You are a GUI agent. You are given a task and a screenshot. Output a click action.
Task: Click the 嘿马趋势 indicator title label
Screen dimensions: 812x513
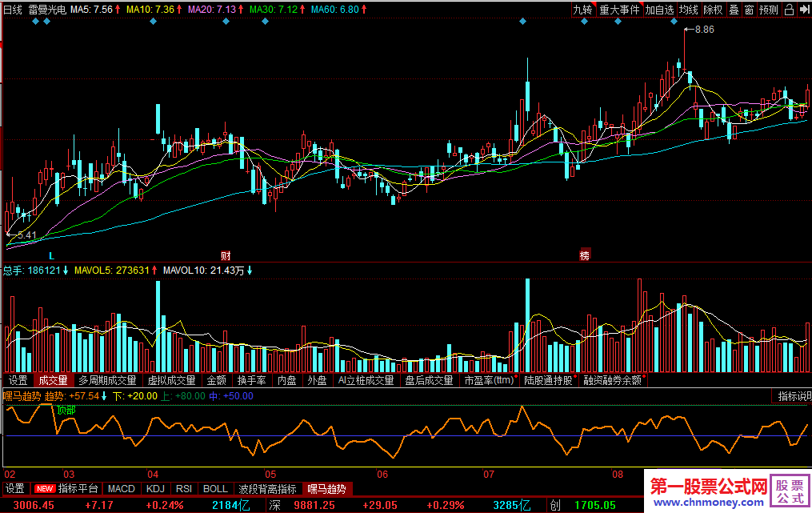(x=22, y=396)
